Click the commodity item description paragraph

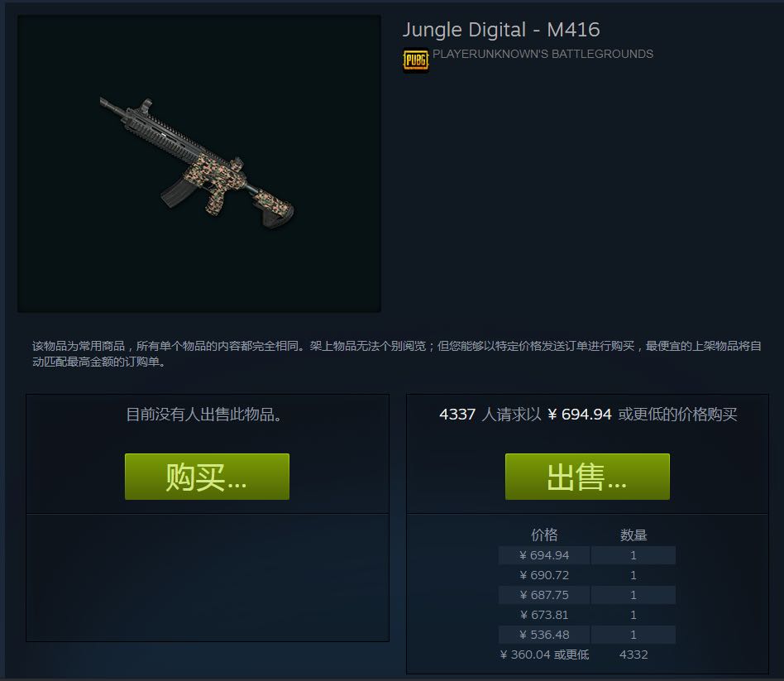(x=396, y=353)
